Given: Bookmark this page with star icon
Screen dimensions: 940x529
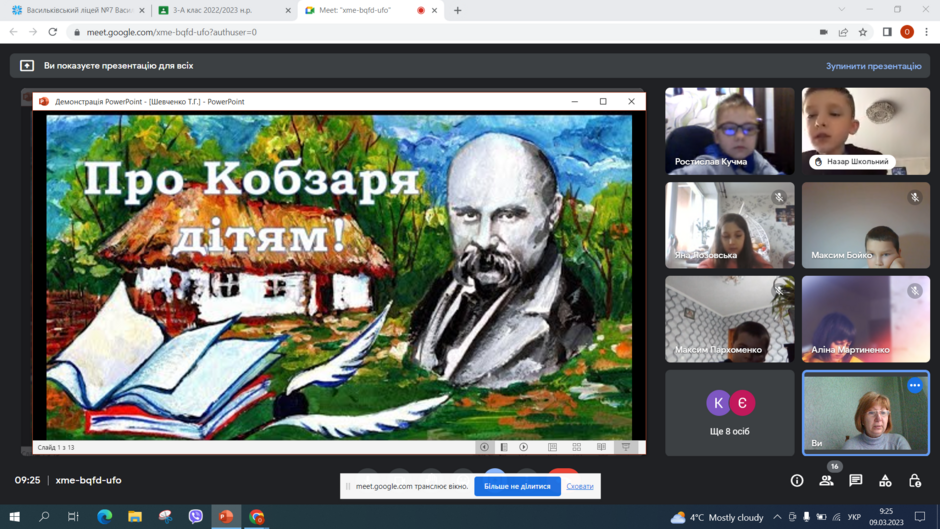Looking at the screenshot, I should click(863, 32).
